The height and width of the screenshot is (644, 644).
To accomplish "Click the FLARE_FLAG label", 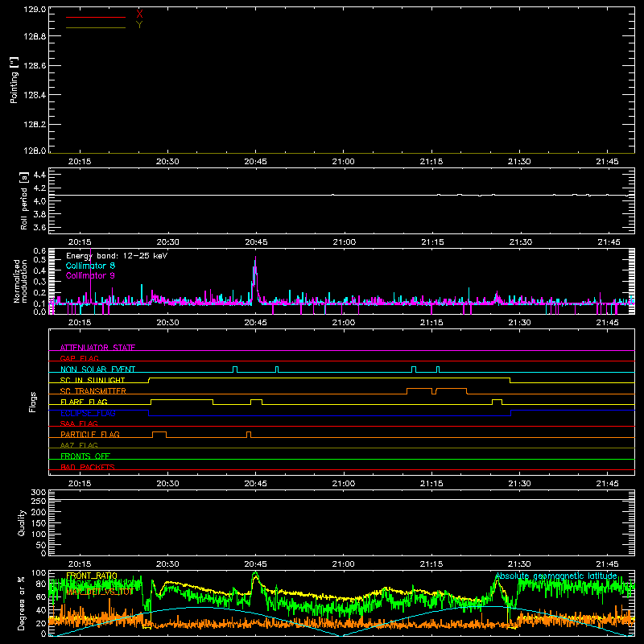I will 84,402.
